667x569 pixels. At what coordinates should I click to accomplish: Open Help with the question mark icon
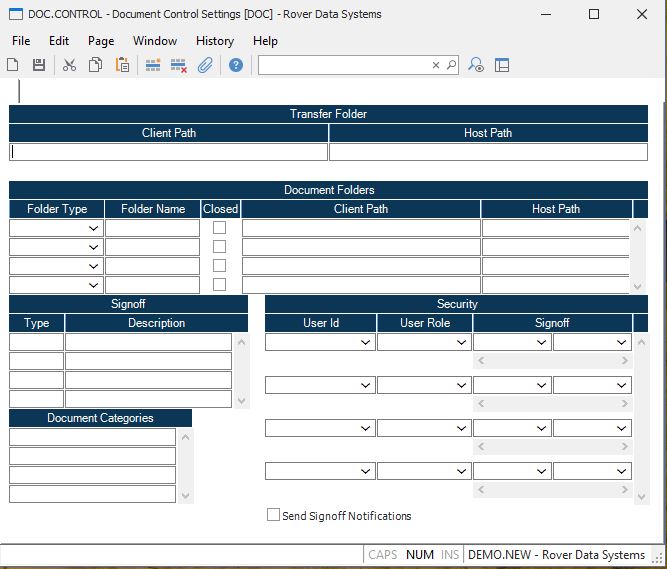pyautogui.click(x=236, y=65)
